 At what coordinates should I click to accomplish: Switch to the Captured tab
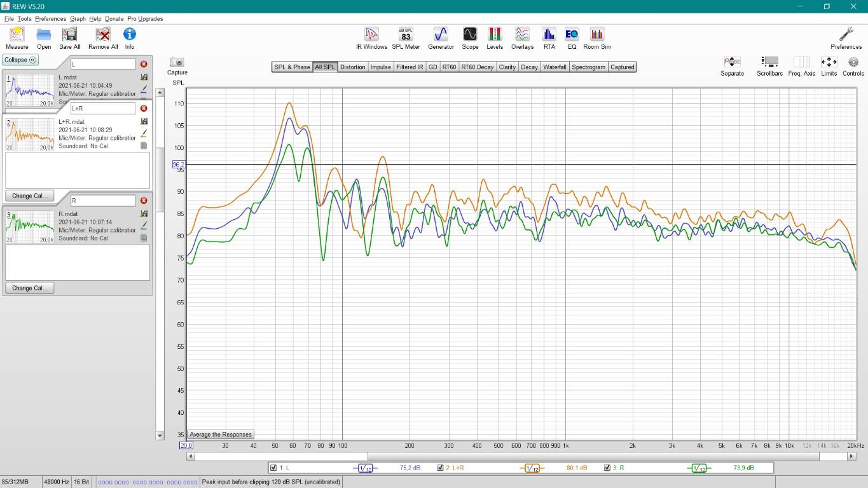tap(623, 67)
